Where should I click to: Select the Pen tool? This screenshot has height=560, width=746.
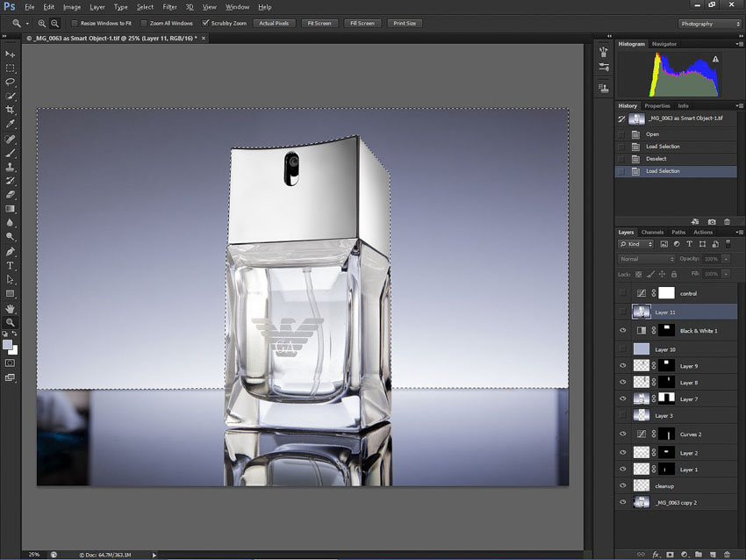tap(10, 252)
